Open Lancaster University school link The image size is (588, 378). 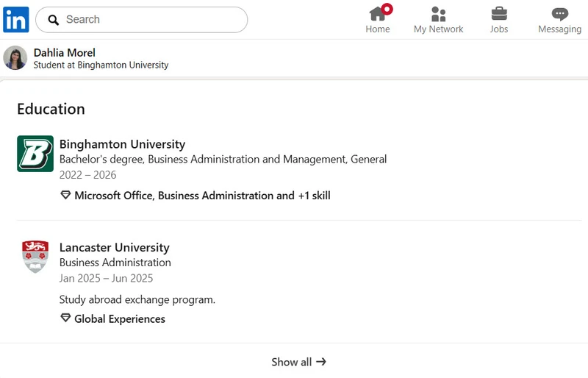(115, 247)
